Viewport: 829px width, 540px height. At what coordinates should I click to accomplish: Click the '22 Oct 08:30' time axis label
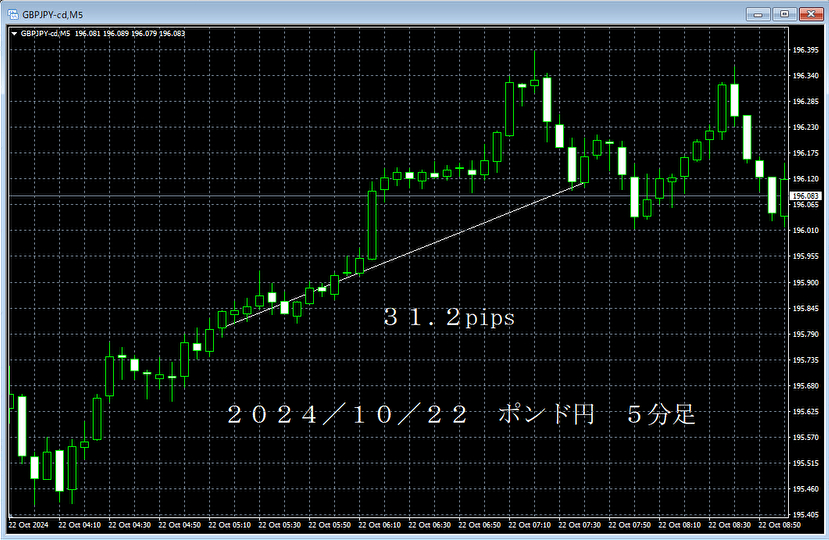730,525
